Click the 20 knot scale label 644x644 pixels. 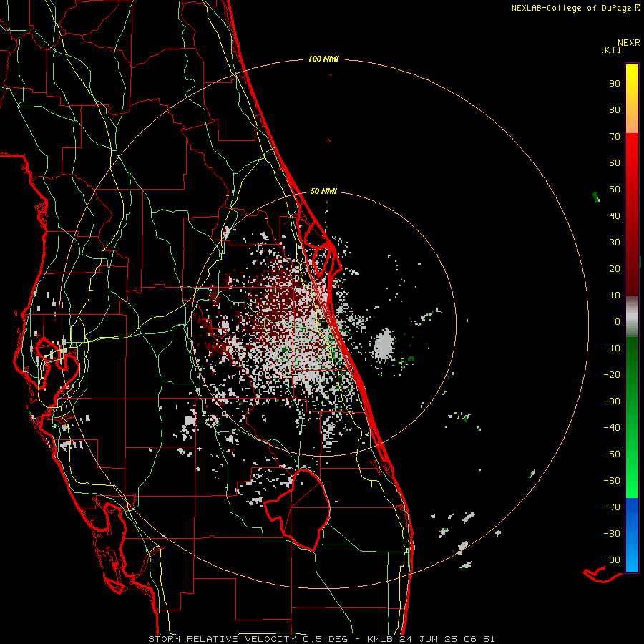(x=615, y=268)
